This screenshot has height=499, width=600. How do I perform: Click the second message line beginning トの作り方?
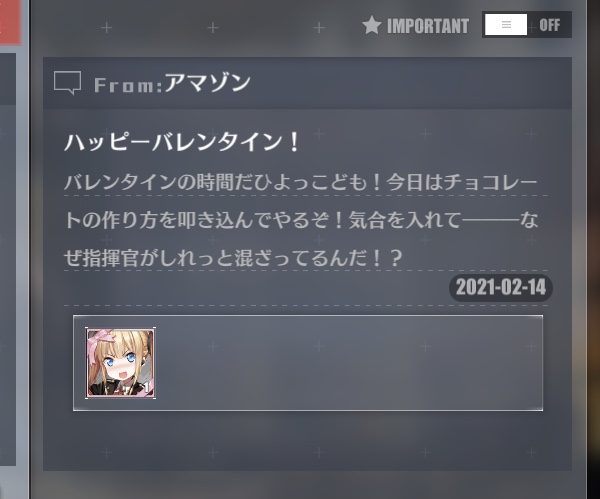[x=302, y=220]
